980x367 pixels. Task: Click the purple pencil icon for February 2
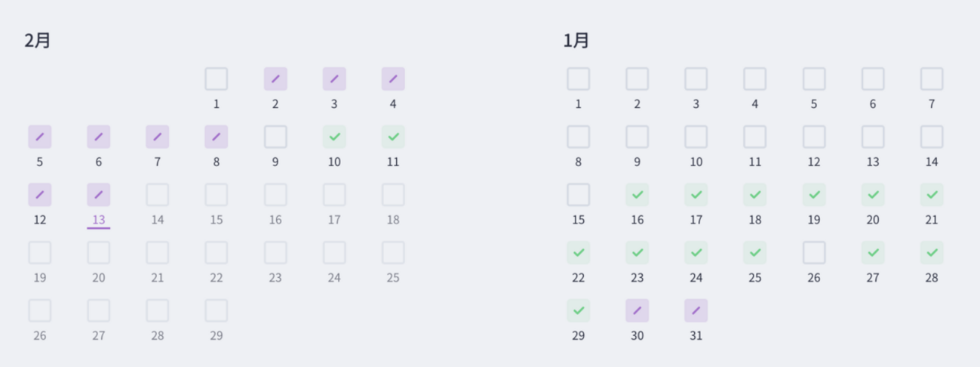[275, 79]
